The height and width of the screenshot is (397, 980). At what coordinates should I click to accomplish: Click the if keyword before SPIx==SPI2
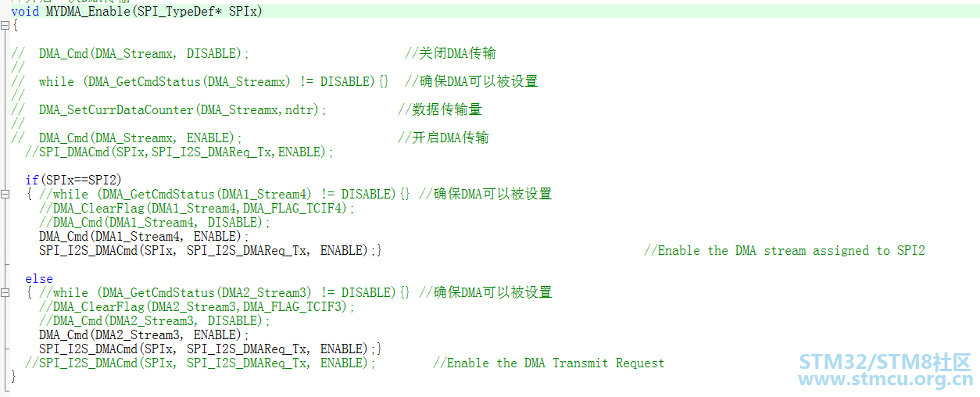tap(31, 181)
